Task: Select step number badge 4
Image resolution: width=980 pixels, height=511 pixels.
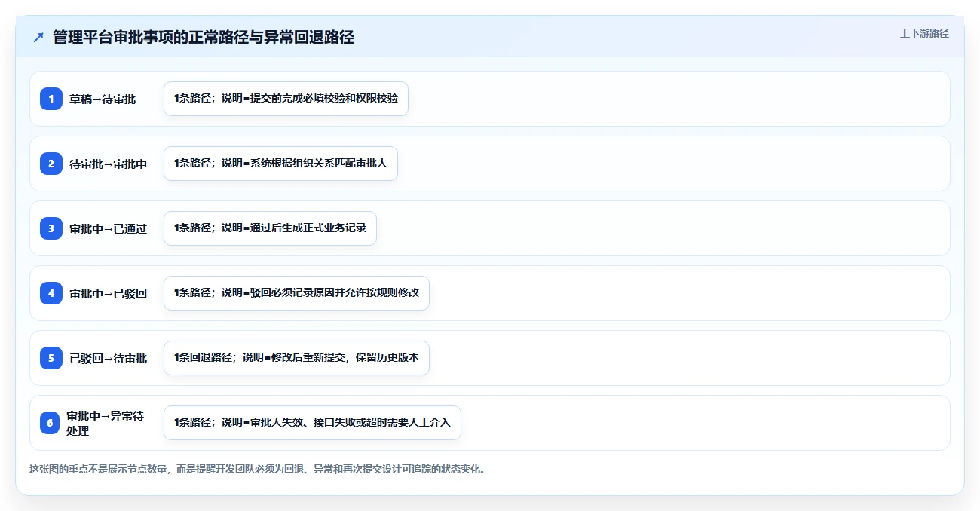Action: [51, 293]
